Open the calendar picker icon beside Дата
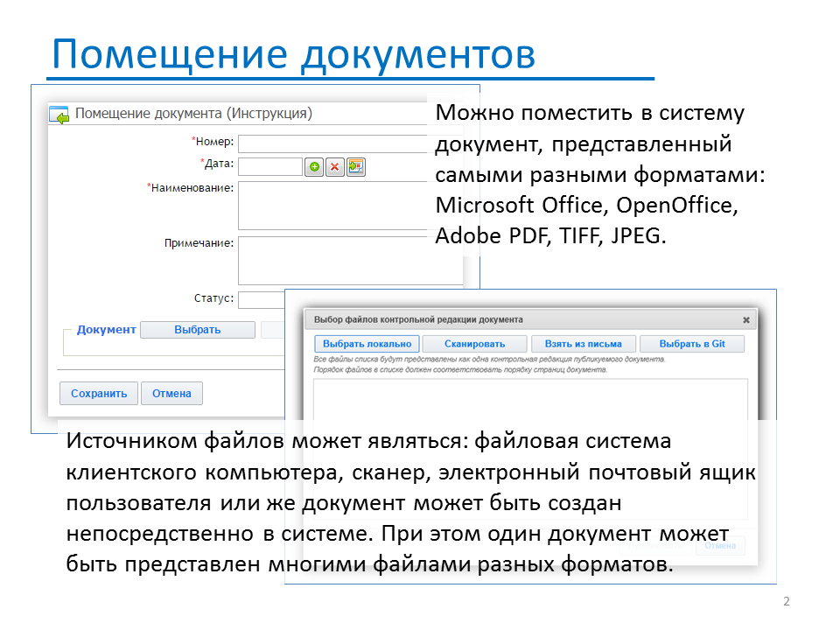The image size is (840, 630). click(356, 167)
